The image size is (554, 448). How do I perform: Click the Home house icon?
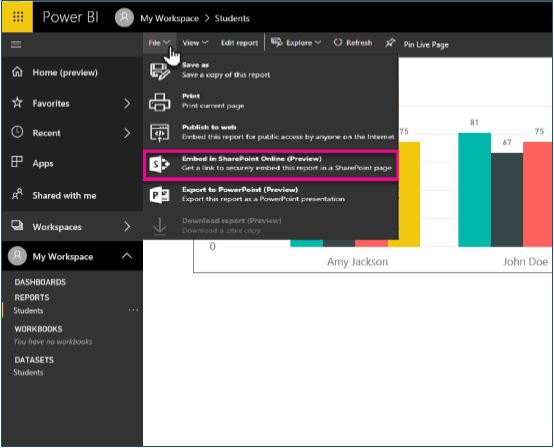(17, 72)
